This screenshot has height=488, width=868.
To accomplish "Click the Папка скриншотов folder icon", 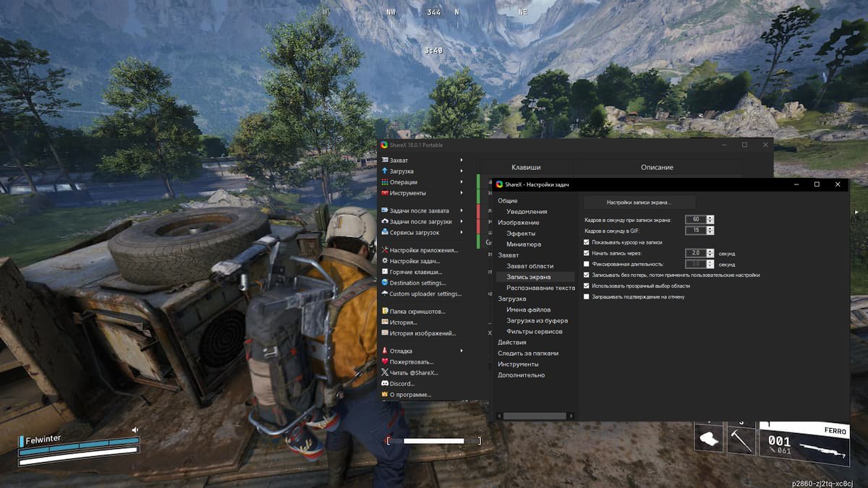I will (385, 312).
